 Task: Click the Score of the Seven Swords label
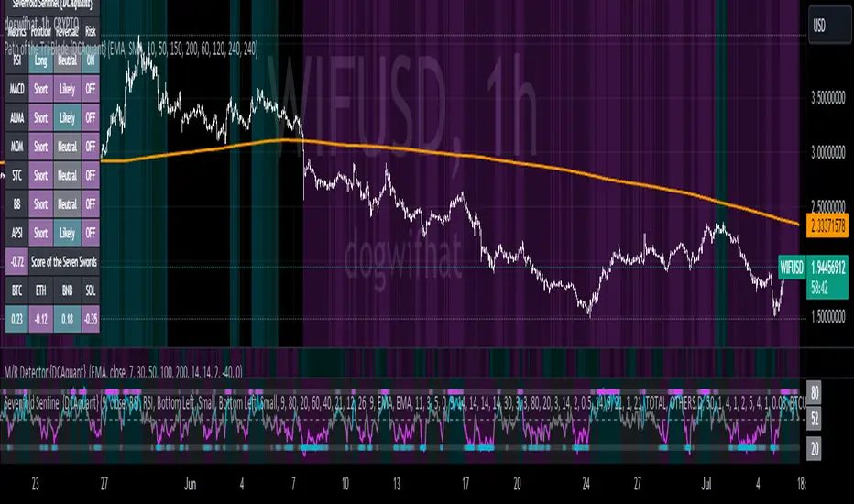tap(64, 262)
